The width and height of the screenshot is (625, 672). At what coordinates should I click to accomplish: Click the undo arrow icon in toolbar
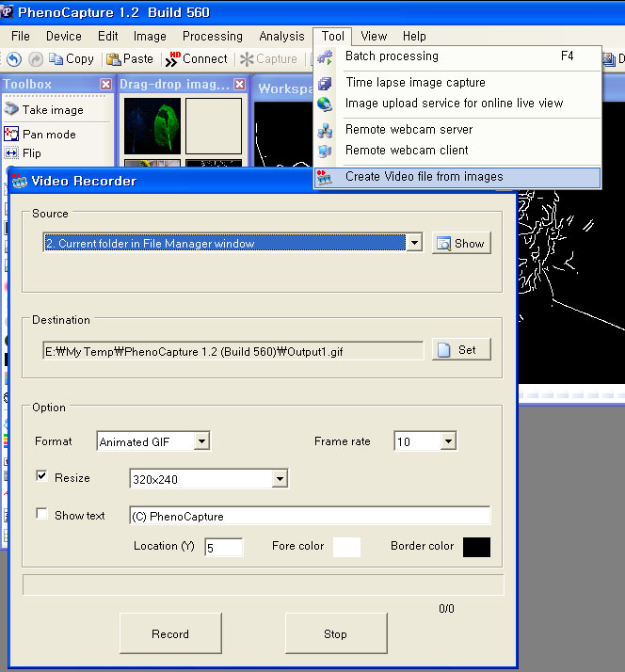[13, 58]
